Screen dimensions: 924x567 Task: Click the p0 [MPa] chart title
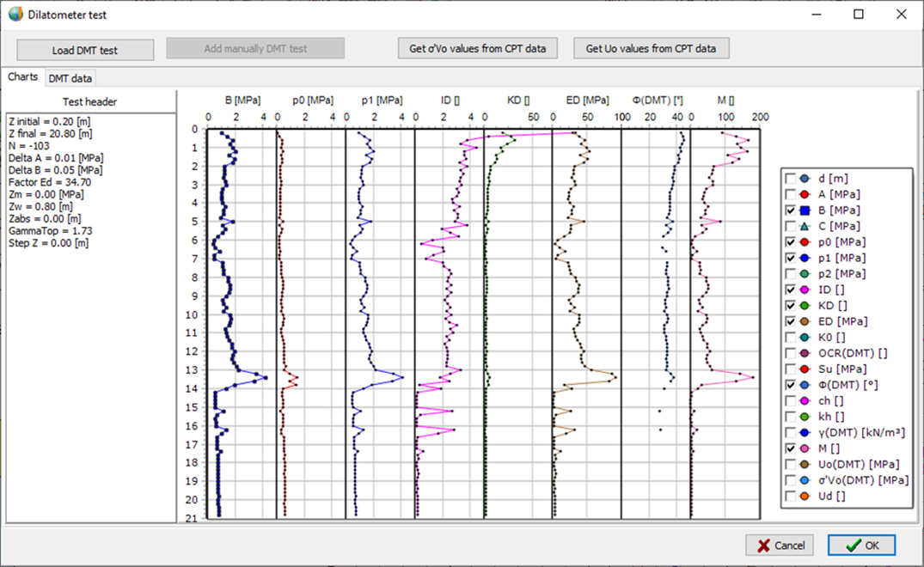[313, 101]
